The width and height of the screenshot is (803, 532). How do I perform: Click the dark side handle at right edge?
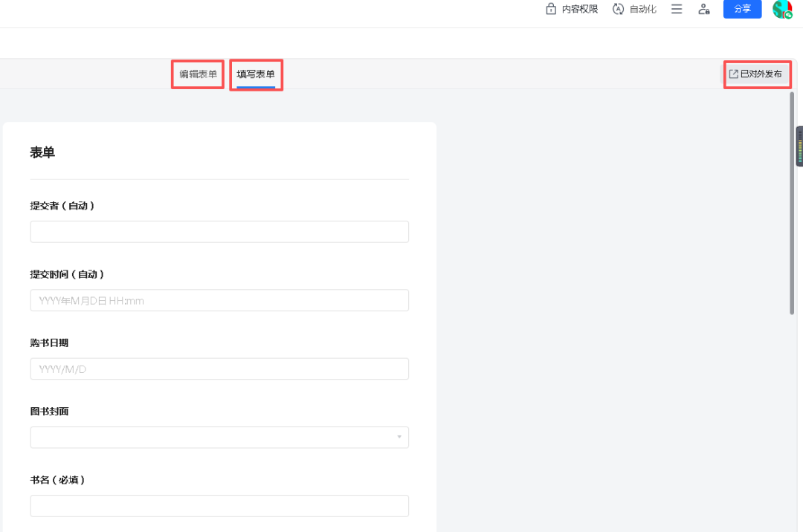[x=799, y=146]
